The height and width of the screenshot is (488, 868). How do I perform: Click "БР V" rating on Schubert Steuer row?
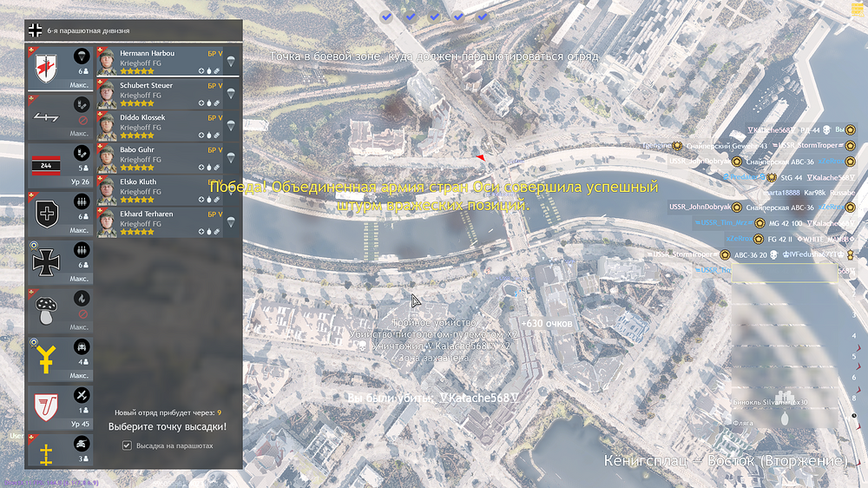(x=214, y=86)
